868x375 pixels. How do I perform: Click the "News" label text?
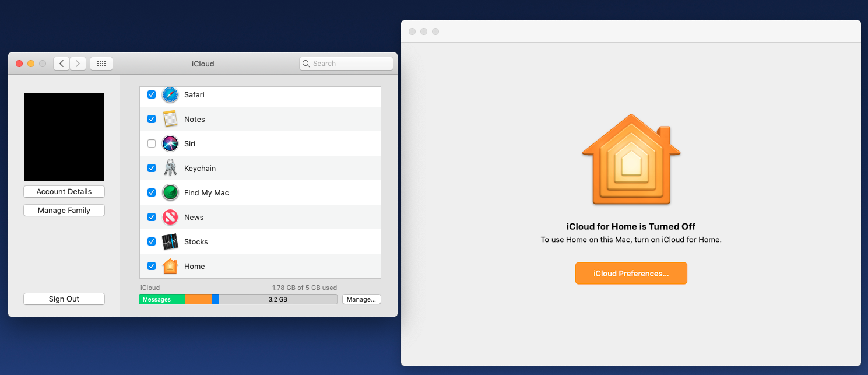194,217
